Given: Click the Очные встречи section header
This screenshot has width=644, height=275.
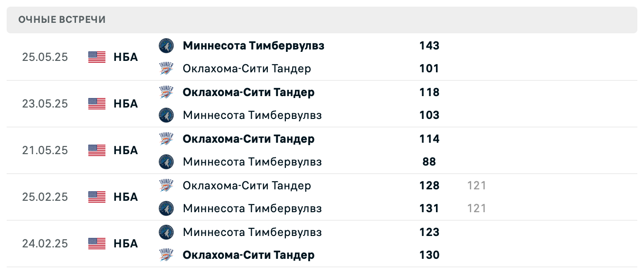Looking at the screenshot, I should click(x=62, y=20).
